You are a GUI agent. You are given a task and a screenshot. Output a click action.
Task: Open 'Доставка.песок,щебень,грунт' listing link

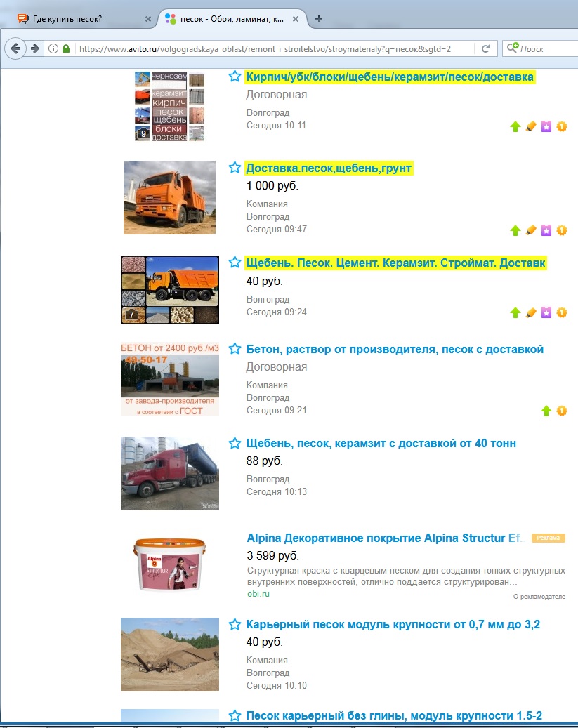329,168
